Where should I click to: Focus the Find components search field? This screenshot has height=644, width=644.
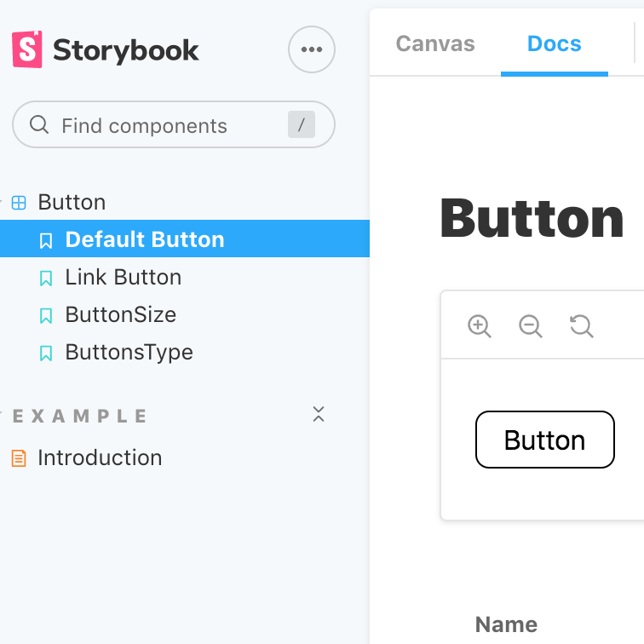click(x=174, y=124)
